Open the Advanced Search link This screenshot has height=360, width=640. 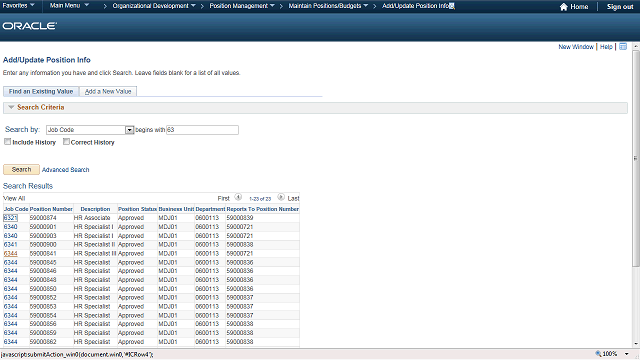click(65, 170)
